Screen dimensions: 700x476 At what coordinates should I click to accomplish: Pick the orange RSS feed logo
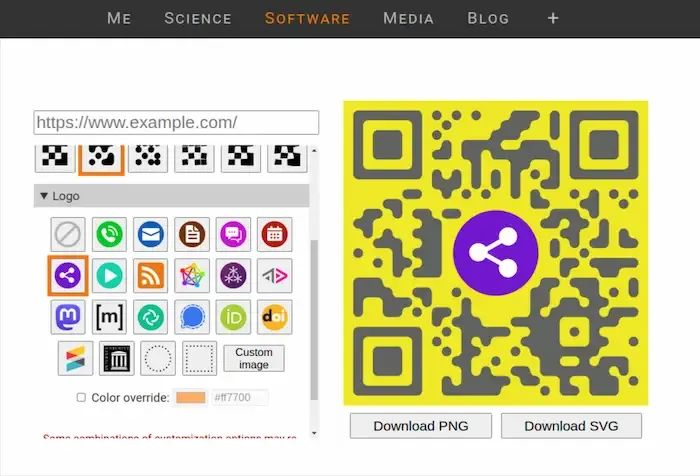click(x=150, y=276)
